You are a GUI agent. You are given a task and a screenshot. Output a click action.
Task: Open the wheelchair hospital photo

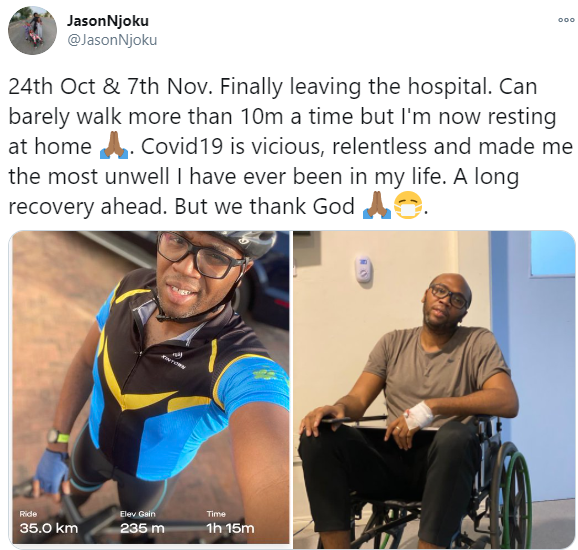[x=434, y=389]
